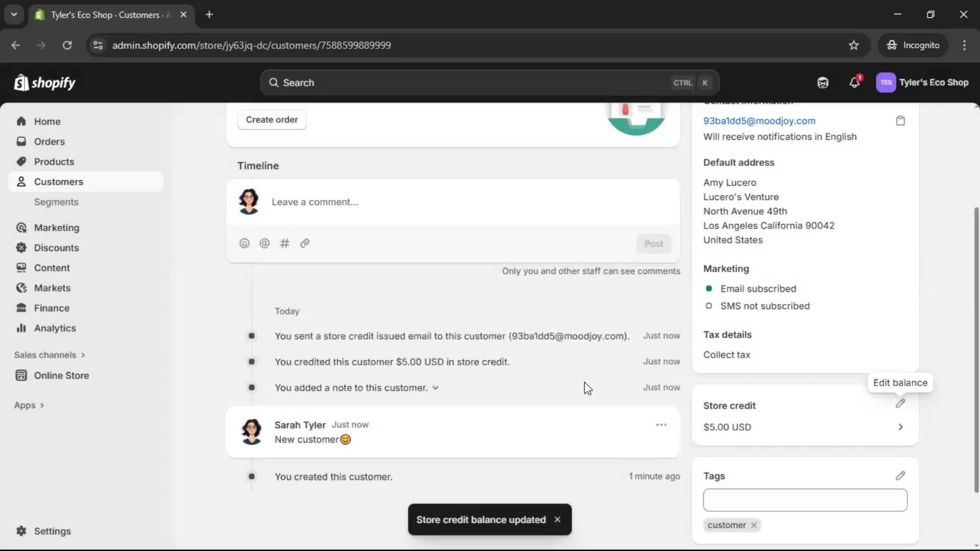
Task: Click the Create order button
Action: pyautogui.click(x=272, y=119)
